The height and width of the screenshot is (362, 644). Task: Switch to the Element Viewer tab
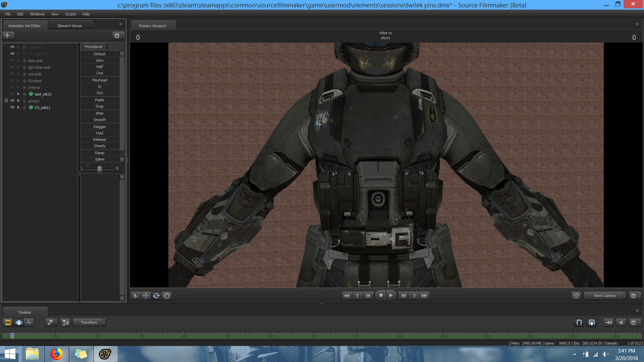(x=70, y=26)
